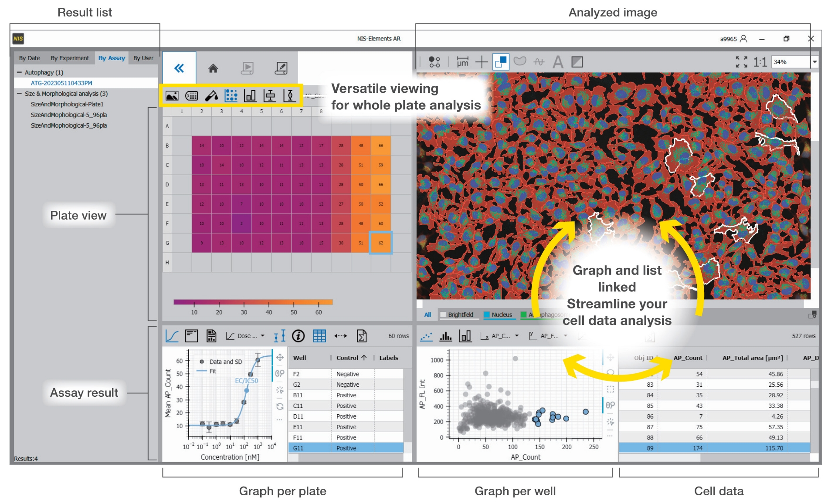Open the Y axis AP_F... dropdown
Screen dimensions: 828x504
[x=548, y=336]
